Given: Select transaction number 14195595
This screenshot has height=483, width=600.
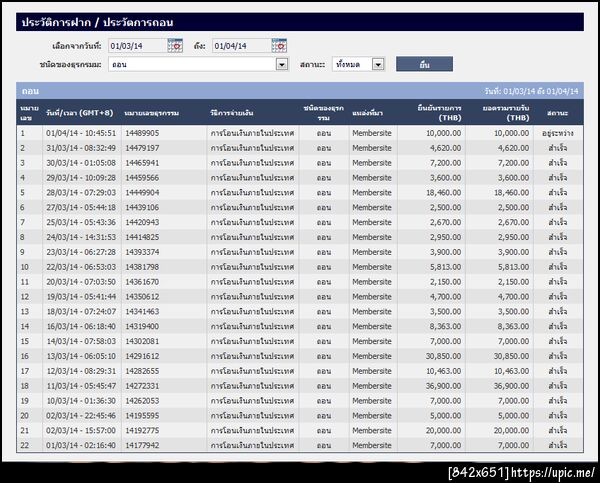Looking at the screenshot, I should pyautogui.click(x=142, y=416).
